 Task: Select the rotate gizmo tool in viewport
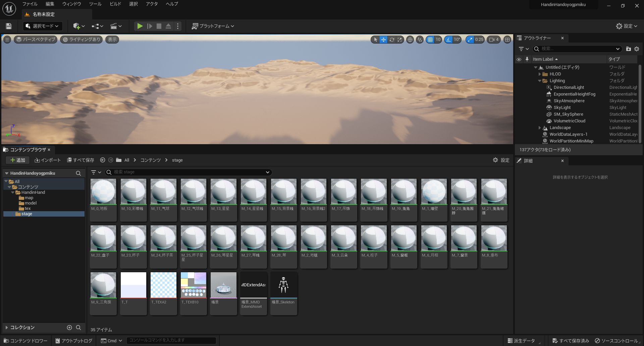(x=391, y=40)
